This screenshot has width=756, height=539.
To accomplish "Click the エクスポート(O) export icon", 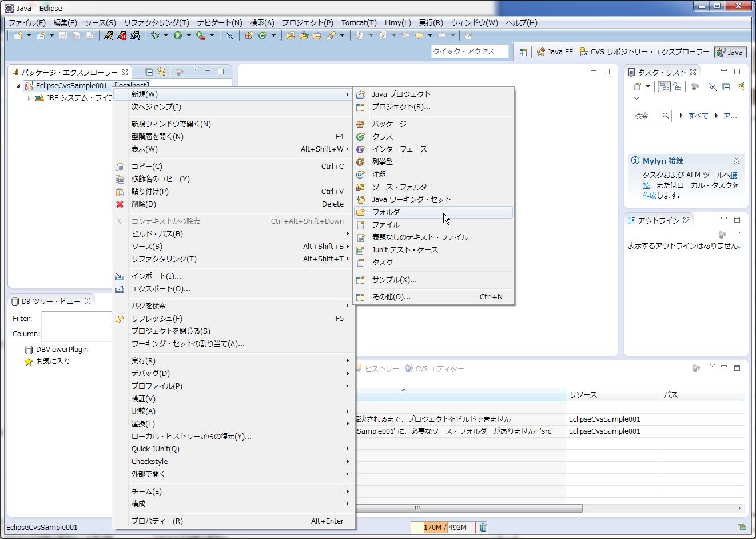I will (120, 288).
